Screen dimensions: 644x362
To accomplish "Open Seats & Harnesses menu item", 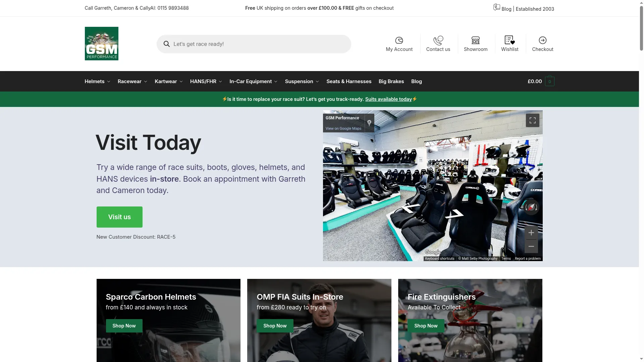I will 349,81.
